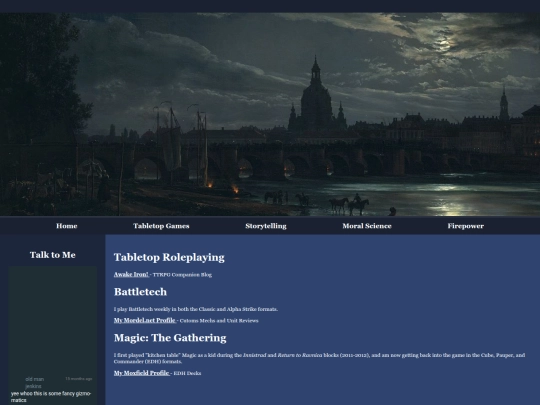Visit My Moxfield Profile link
The image size is (540, 405).
pyautogui.click(x=142, y=373)
